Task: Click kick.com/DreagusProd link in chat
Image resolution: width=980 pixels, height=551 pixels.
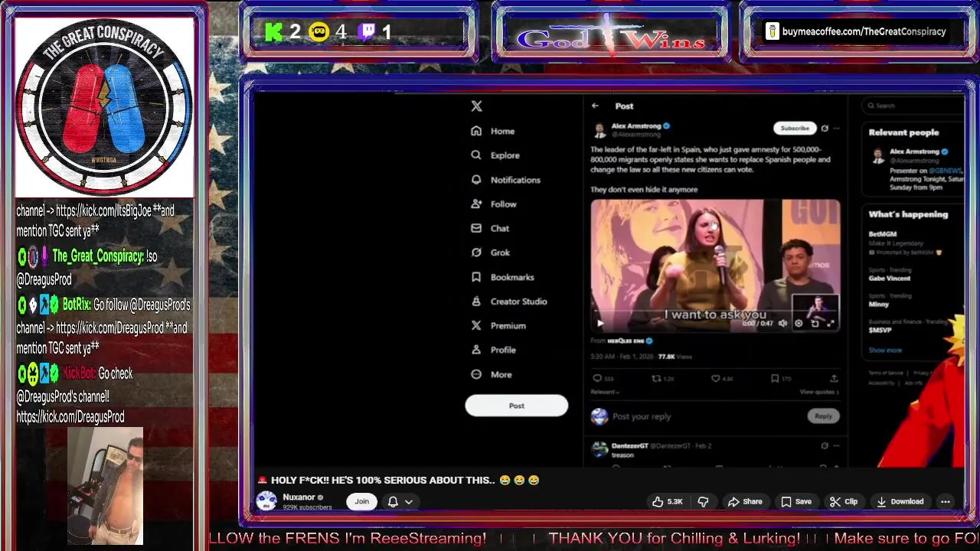Action: click(70, 417)
